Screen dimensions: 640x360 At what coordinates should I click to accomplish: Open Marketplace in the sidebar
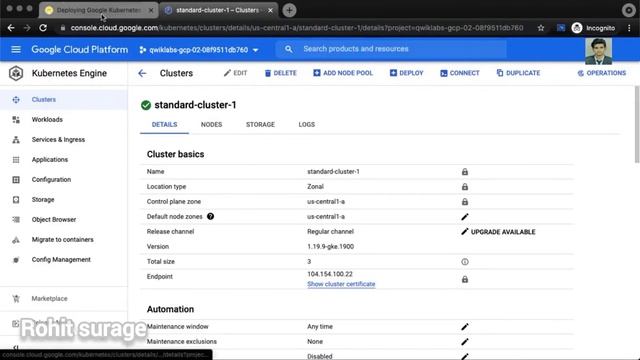[49, 299]
